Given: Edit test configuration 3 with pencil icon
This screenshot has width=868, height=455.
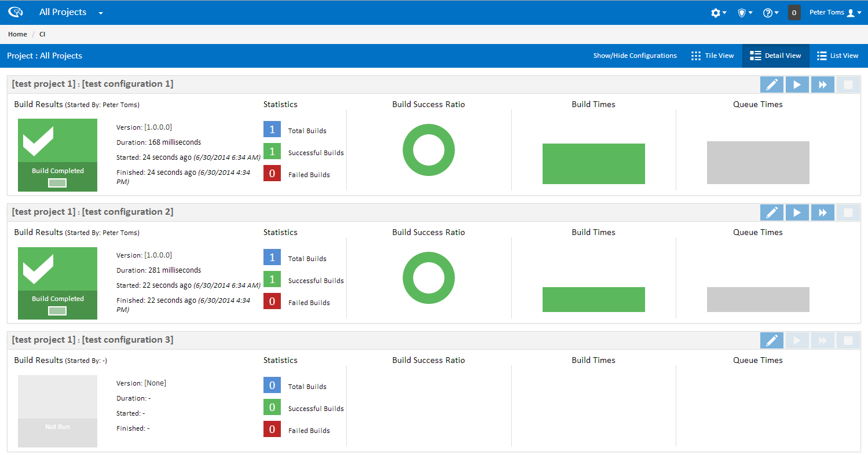Looking at the screenshot, I should coord(772,340).
